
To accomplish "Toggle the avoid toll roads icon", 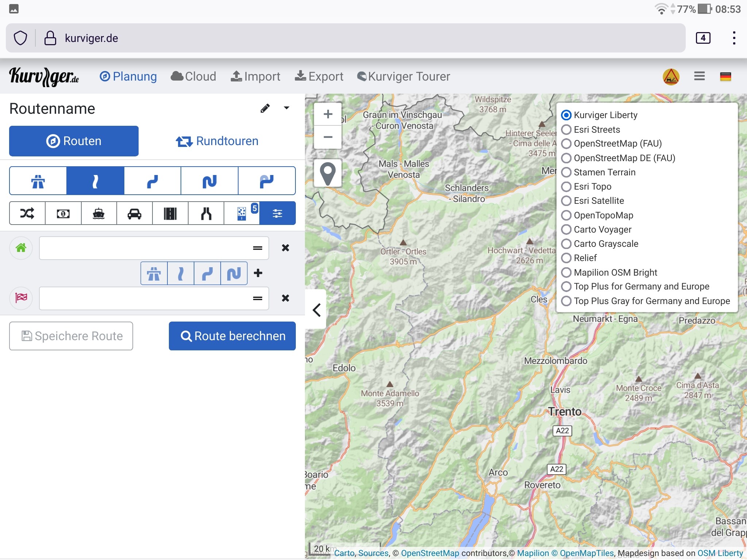I will point(63,213).
